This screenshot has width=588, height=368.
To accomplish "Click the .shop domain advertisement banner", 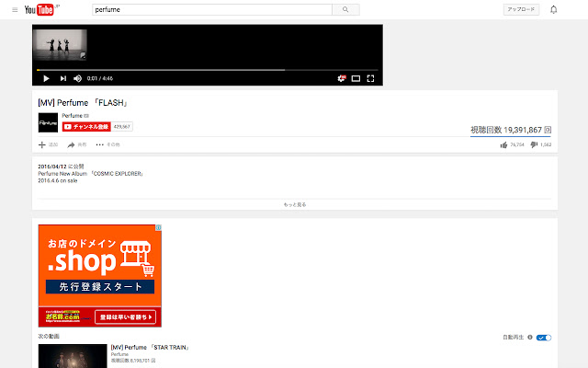I will [x=100, y=276].
